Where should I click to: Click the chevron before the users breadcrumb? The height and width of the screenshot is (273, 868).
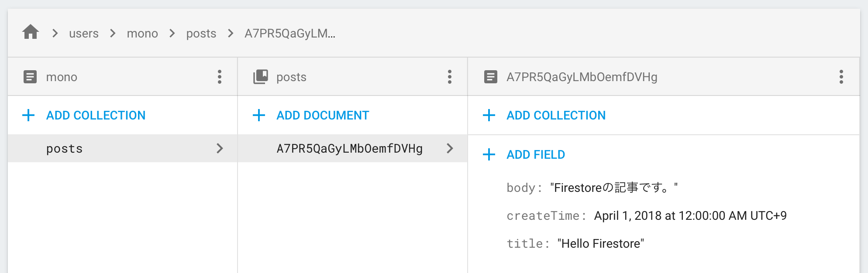[55, 33]
